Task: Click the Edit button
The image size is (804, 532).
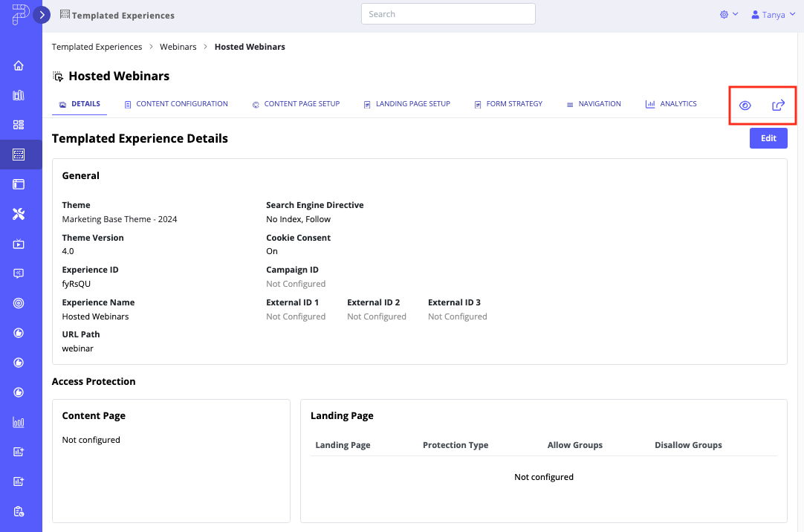Action: (x=768, y=138)
